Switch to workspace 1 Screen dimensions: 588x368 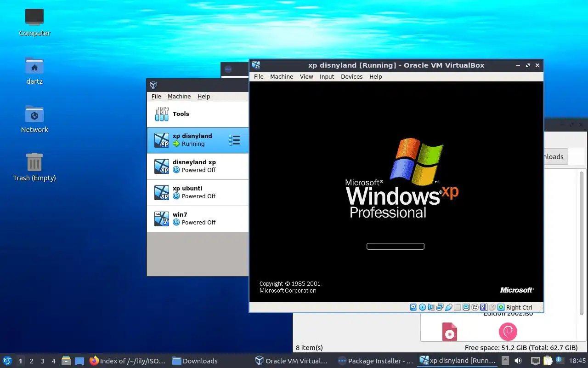pos(20,361)
